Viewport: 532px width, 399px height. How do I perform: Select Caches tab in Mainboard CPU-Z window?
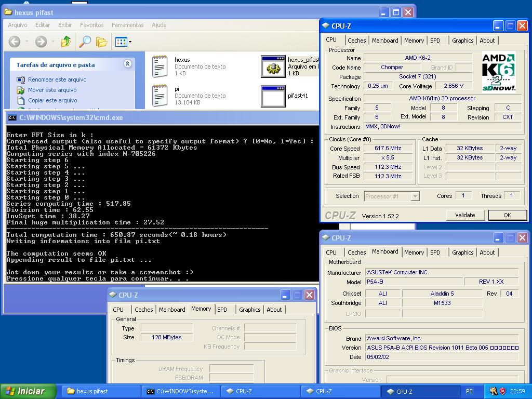(356, 252)
